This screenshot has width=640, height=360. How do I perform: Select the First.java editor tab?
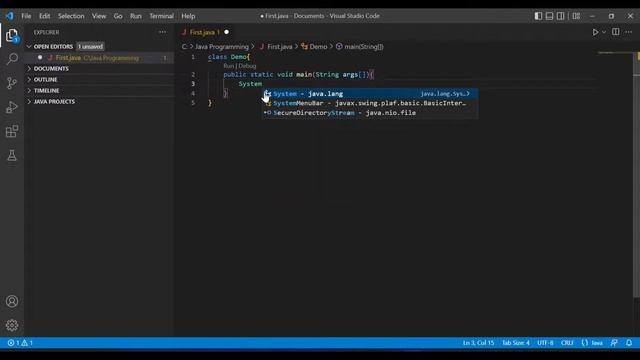(205, 32)
